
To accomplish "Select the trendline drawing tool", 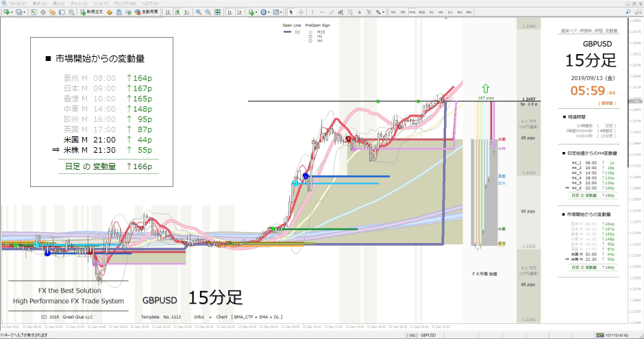I will click(331, 12).
